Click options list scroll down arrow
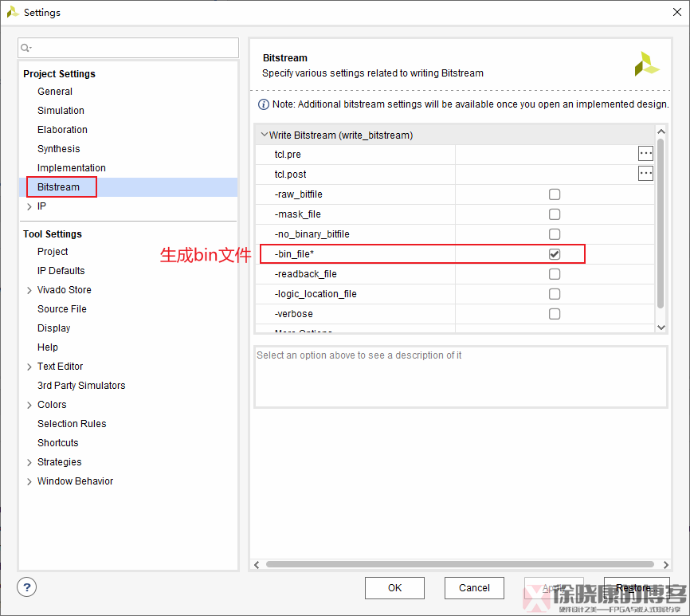Viewport: 690px width, 616px height. click(661, 328)
